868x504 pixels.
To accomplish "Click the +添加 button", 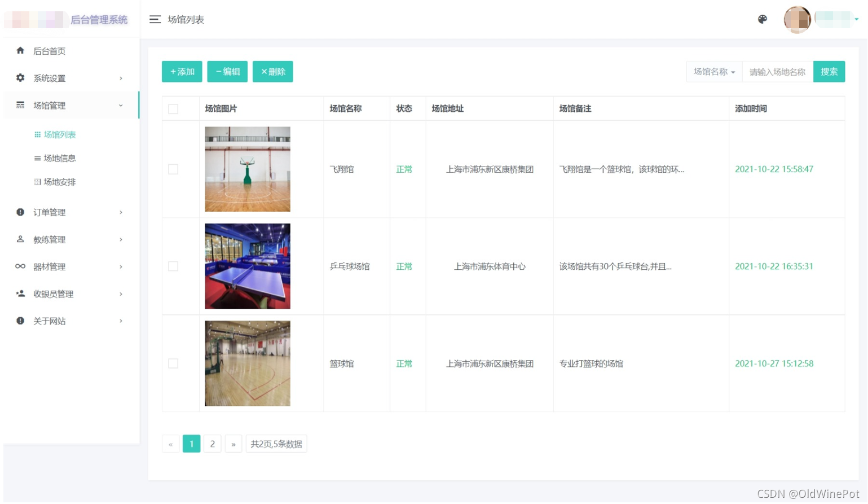I will [182, 72].
